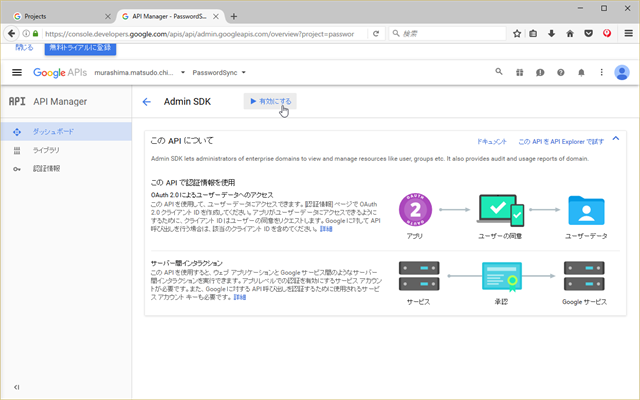Open the search magnifier in Google APIs header
The image size is (640, 400).
[x=499, y=72]
